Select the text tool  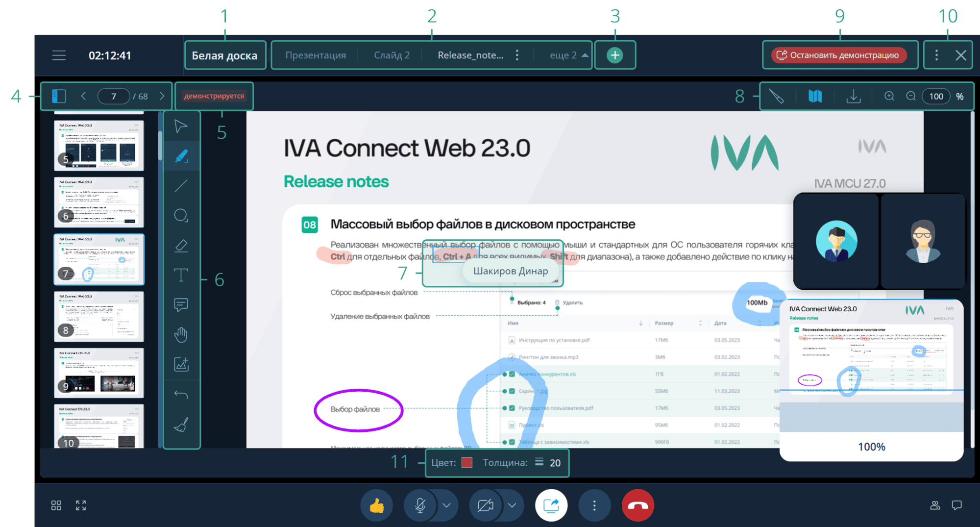coord(181,275)
